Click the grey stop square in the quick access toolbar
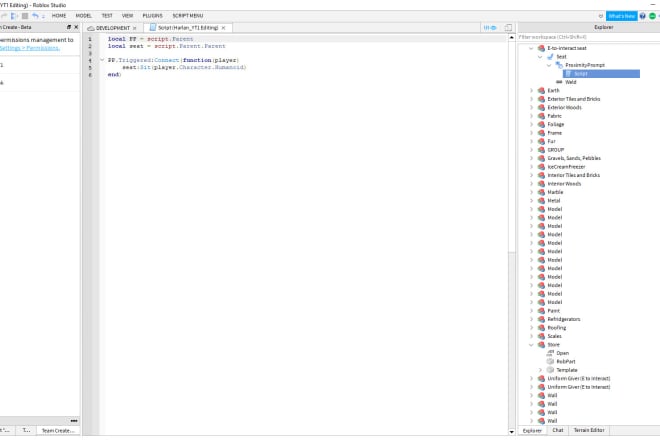This screenshot has height=440, width=660. [x=25, y=16]
